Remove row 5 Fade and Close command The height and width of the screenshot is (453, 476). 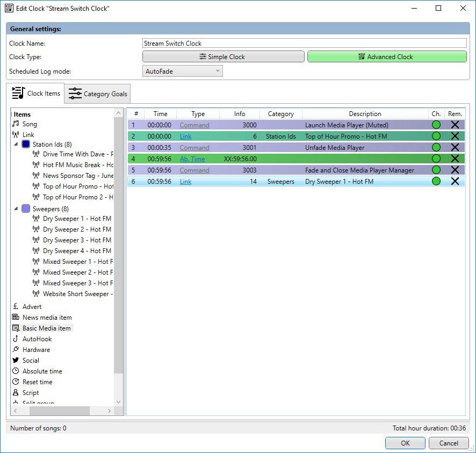(x=455, y=170)
